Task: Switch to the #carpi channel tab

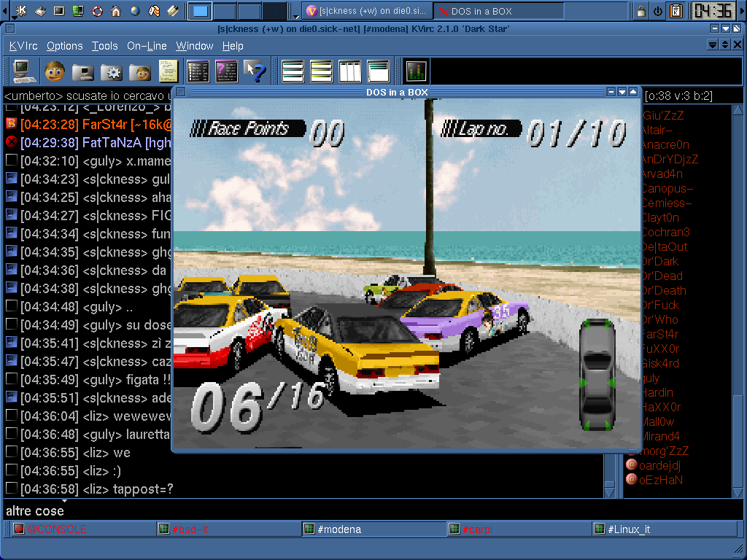Action: (519, 529)
